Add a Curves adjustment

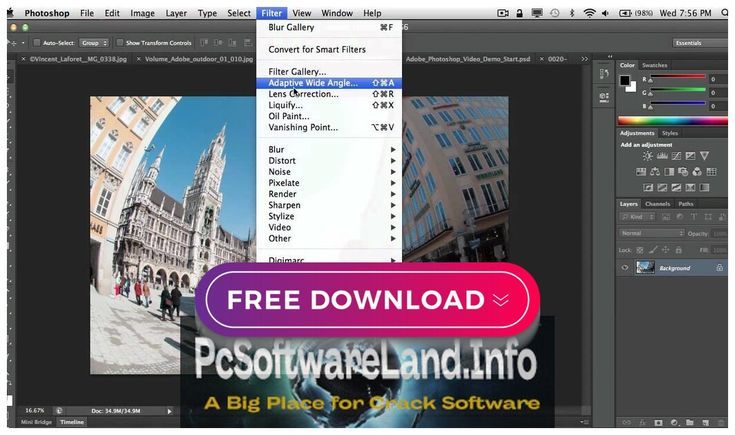[x=676, y=156]
